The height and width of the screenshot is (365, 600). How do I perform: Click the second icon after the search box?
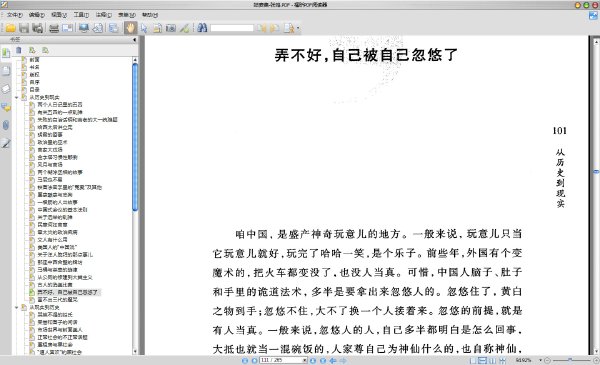pyautogui.click(x=274, y=28)
